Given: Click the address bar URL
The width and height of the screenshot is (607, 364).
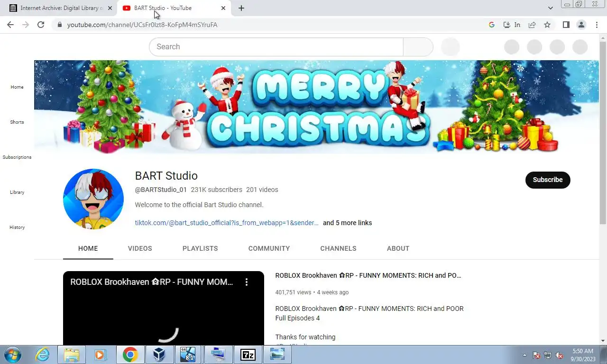Looking at the screenshot, I should (x=142, y=25).
